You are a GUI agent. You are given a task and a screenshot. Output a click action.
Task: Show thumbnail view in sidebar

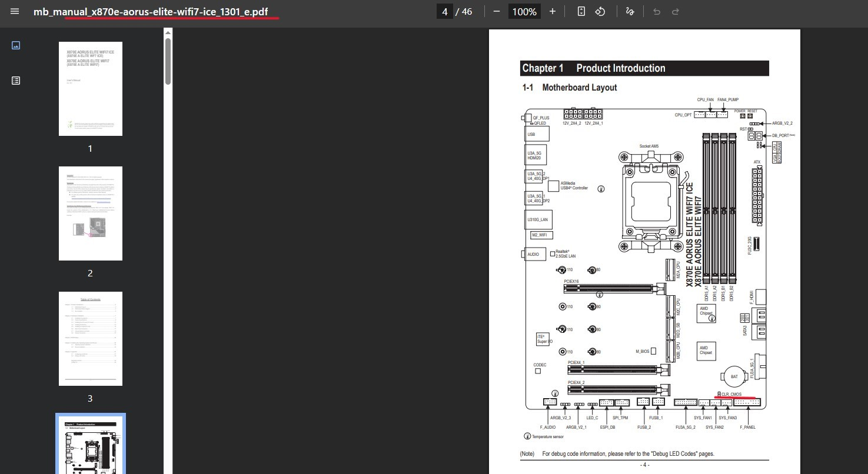click(x=16, y=45)
